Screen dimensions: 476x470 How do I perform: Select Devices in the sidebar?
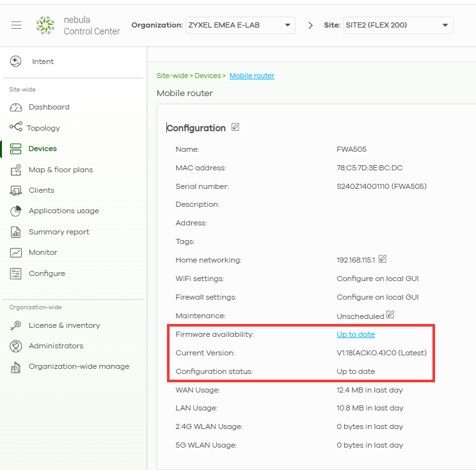(x=42, y=149)
